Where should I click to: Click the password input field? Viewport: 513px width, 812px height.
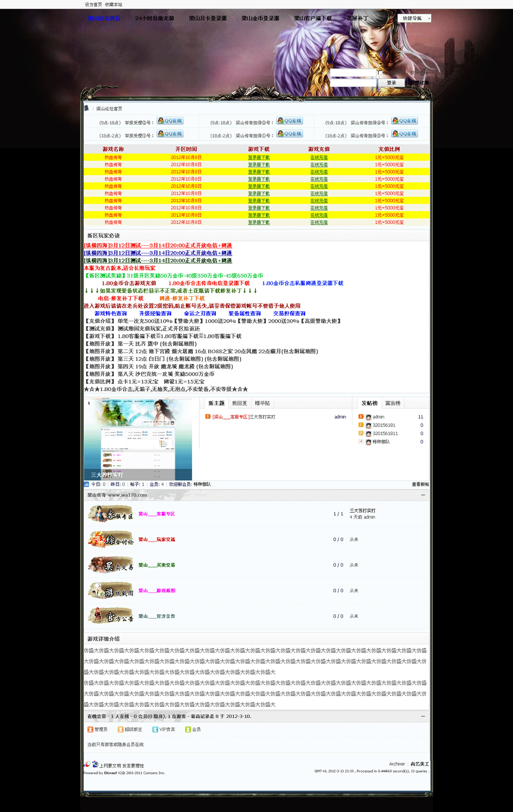pos(353,83)
